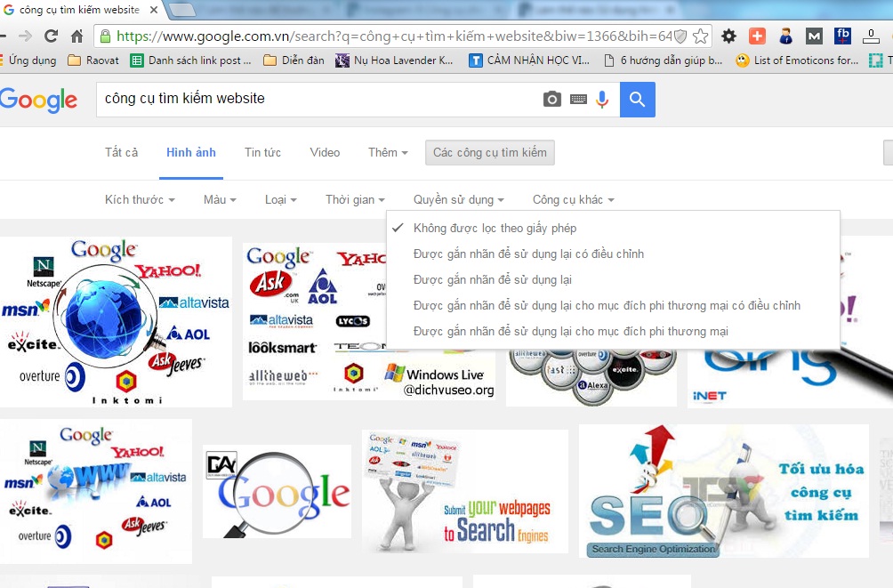Select 'Được gắn nhãn để sử dụng lại'
The height and width of the screenshot is (588, 893).
613,279
